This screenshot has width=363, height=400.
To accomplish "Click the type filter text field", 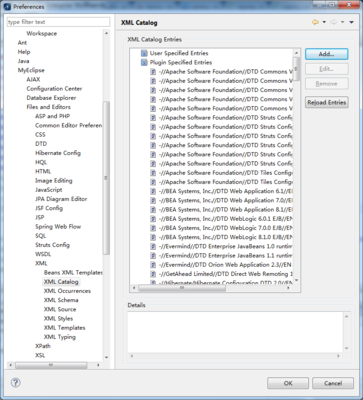I will (58, 22).
